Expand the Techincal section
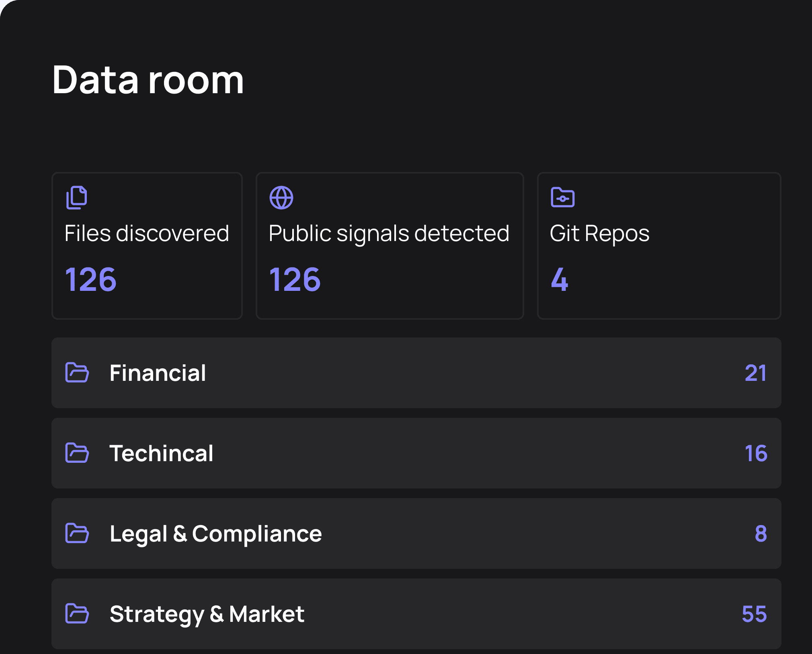The width and height of the screenshot is (812, 654). coord(416,454)
